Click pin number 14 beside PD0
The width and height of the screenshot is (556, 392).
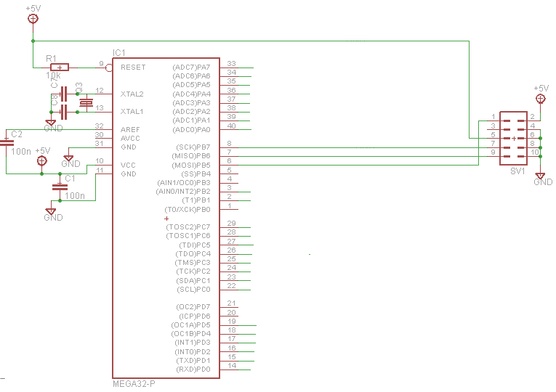(232, 365)
